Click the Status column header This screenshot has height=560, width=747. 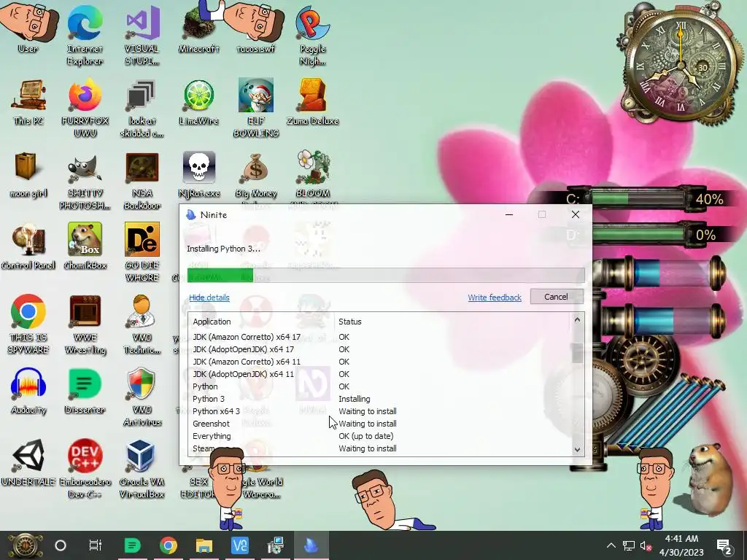click(349, 322)
